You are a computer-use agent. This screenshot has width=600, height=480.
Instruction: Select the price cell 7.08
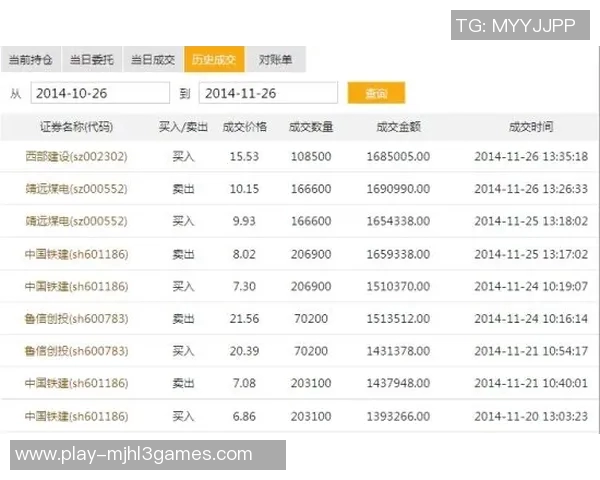[x=244, y=383]
